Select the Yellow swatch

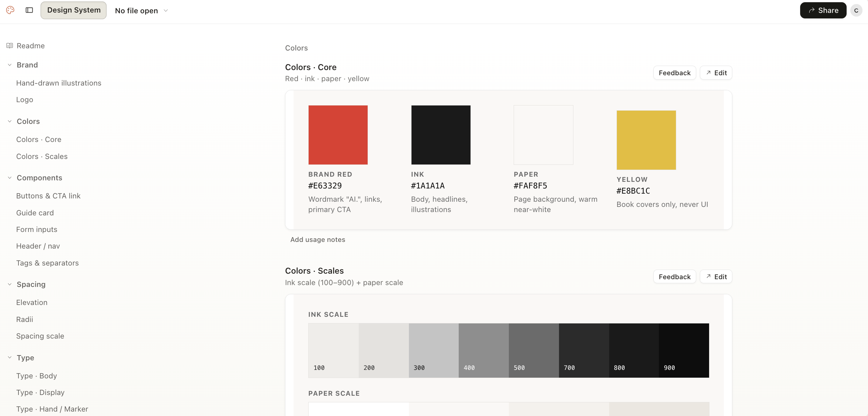646,140
